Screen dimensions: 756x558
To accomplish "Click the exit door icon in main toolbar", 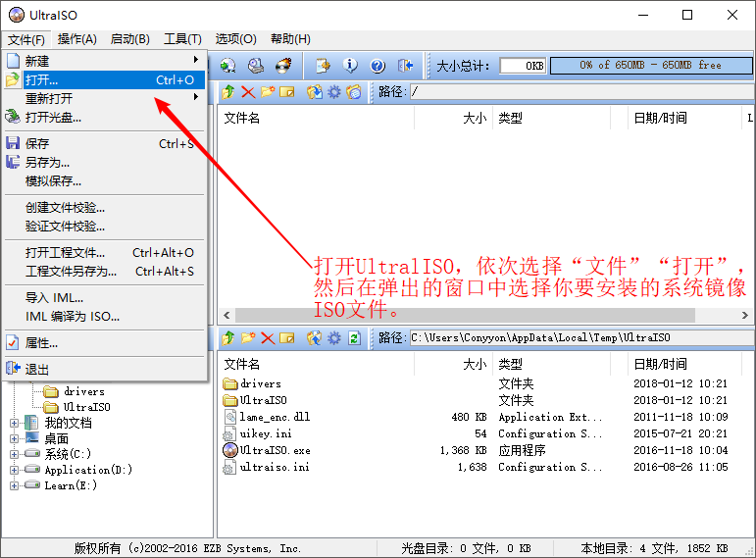I will [406, 66].
